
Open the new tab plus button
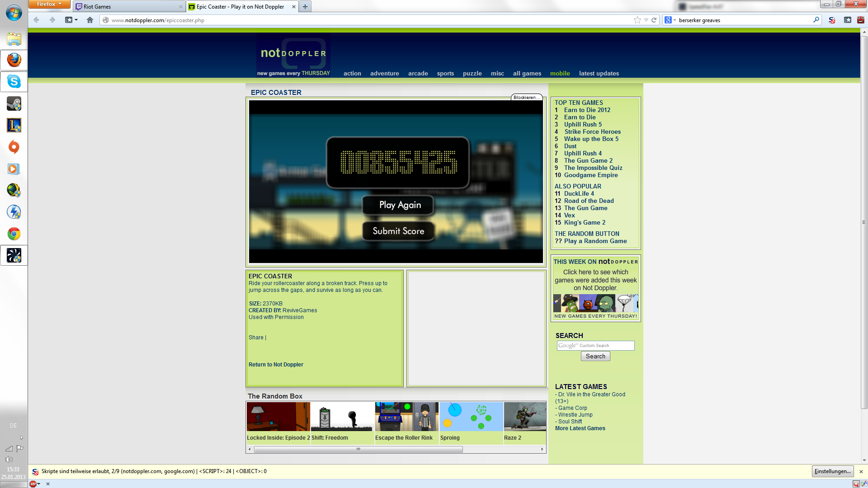point(305,6)
